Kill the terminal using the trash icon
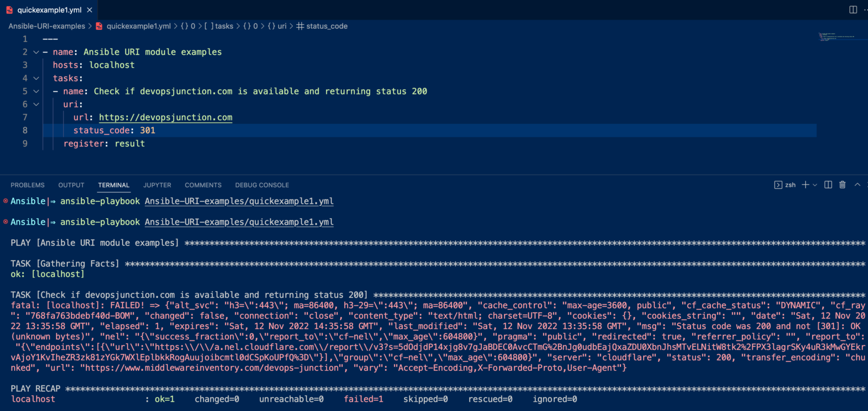868x411 pixels. tap(842, 184)
